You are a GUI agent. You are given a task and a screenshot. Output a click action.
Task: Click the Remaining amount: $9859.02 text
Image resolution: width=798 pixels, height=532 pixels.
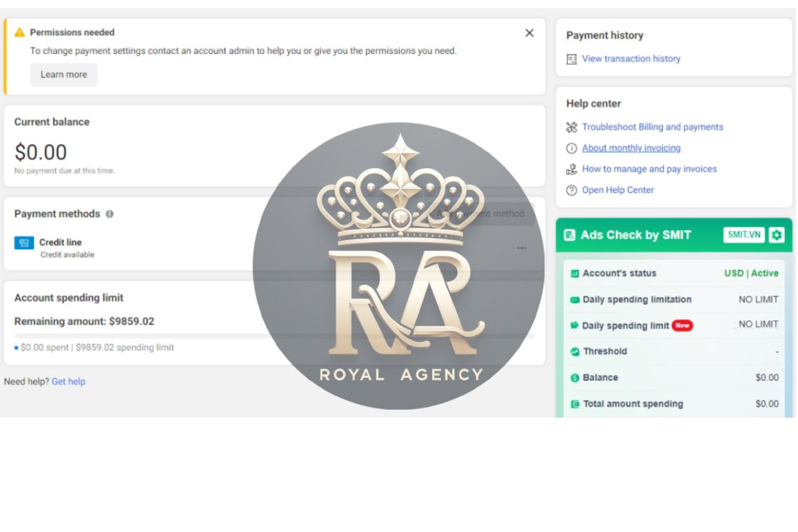(84, 321)
